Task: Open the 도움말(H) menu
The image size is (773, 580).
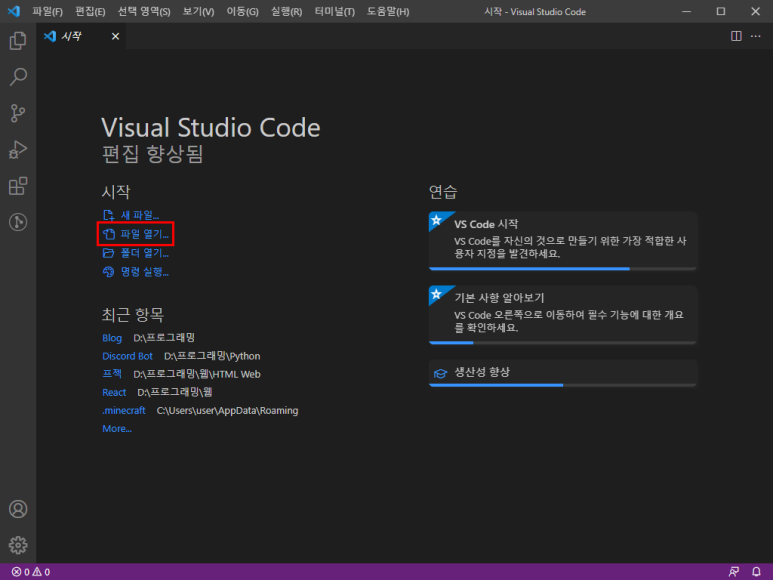Action: pyautogui.click(x=388, y=11)
